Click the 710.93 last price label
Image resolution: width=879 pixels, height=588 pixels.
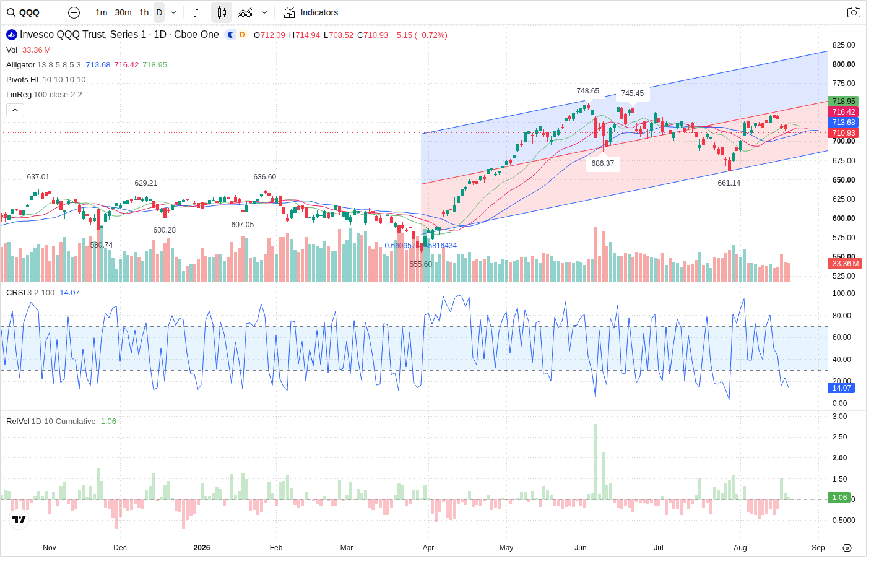pyautogui.click(x=843, y=133)
